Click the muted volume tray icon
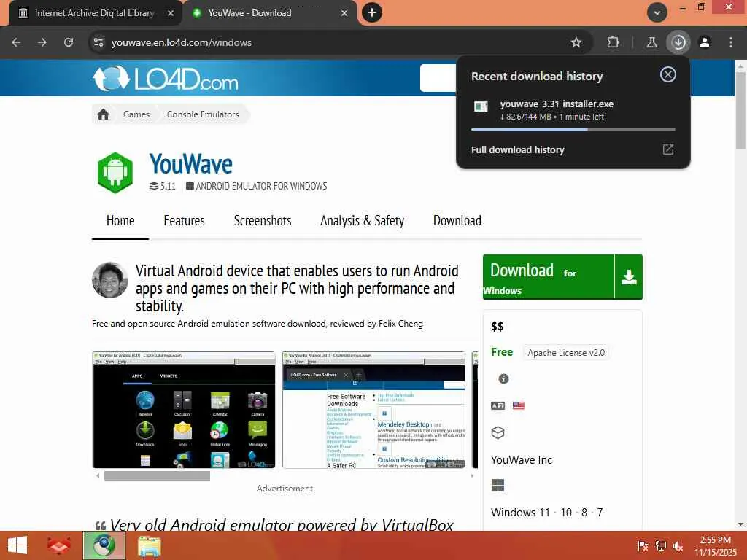This screenshot has width=747, height=560. (x=678, y=546)
